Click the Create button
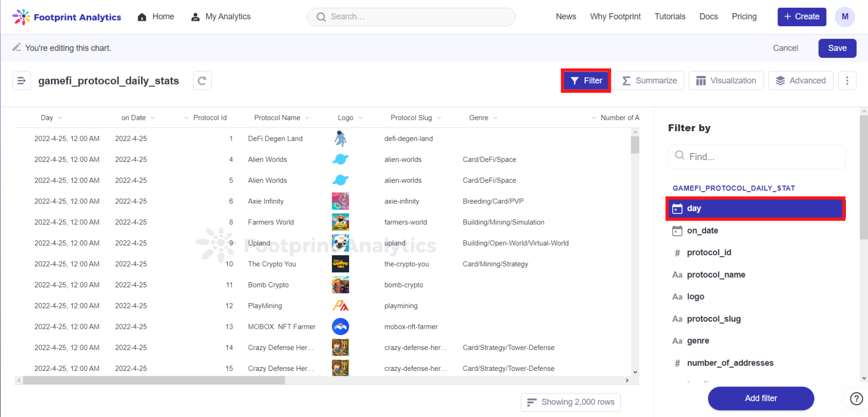 pos(802,17)
